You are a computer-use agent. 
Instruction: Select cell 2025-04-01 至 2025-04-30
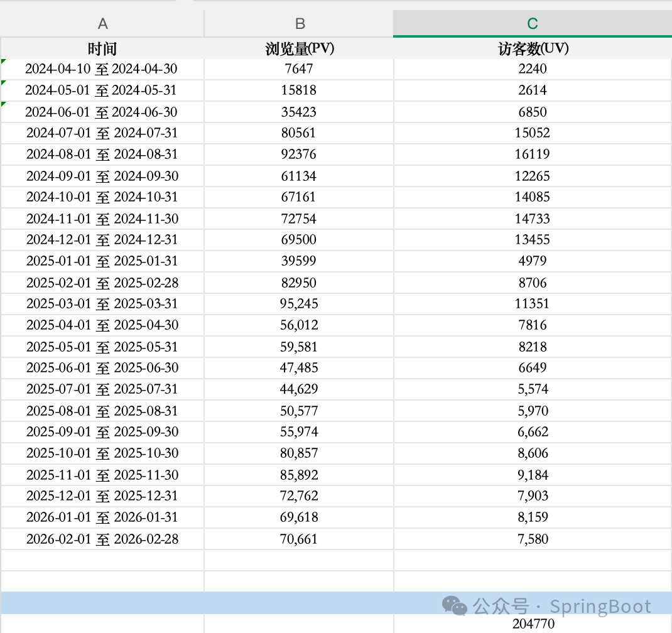pyautogui.click(x=102, y=325)
